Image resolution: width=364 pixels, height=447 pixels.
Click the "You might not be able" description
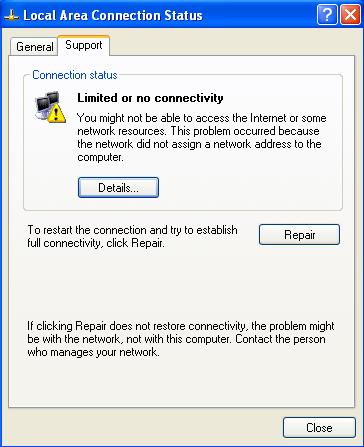(202, 137)
